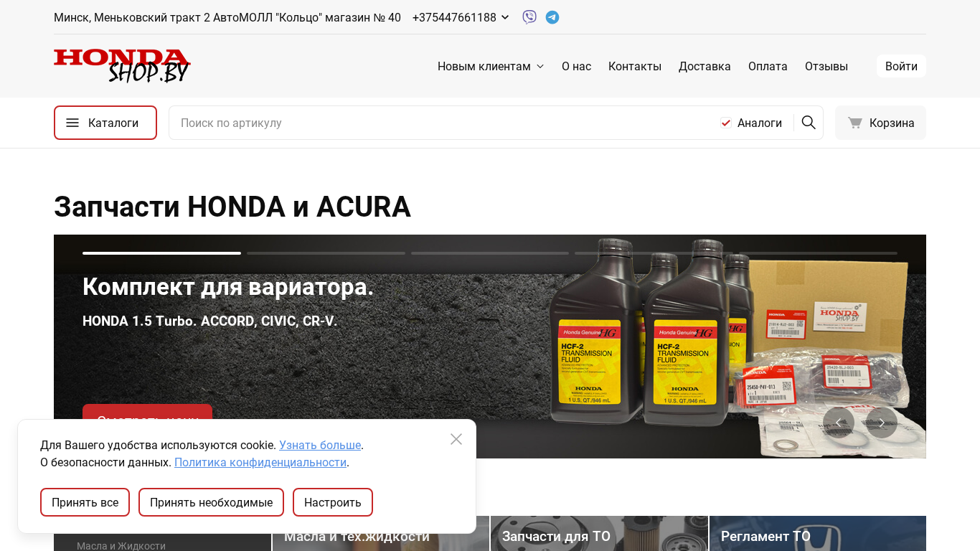Click the store address text in header
The image size is (980, 551).
coord(227,17)
